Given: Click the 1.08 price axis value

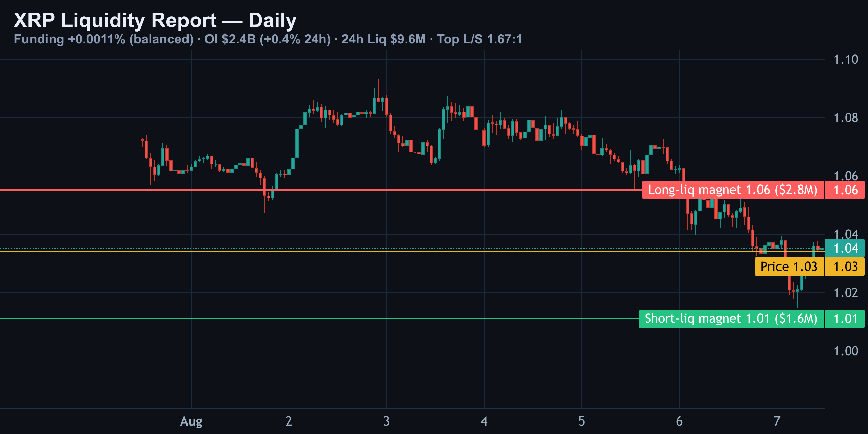Looking at the screenshot, I should click(846, 118).
